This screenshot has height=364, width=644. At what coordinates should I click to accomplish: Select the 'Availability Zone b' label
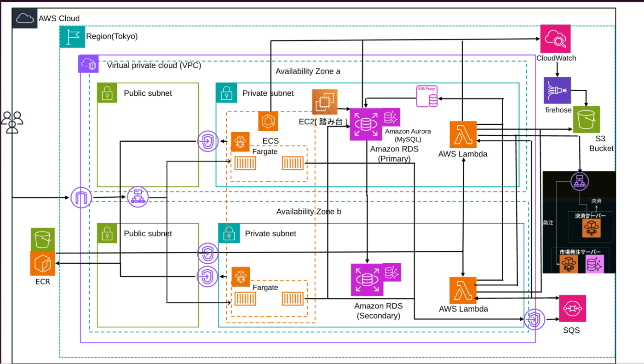point(309,212)
